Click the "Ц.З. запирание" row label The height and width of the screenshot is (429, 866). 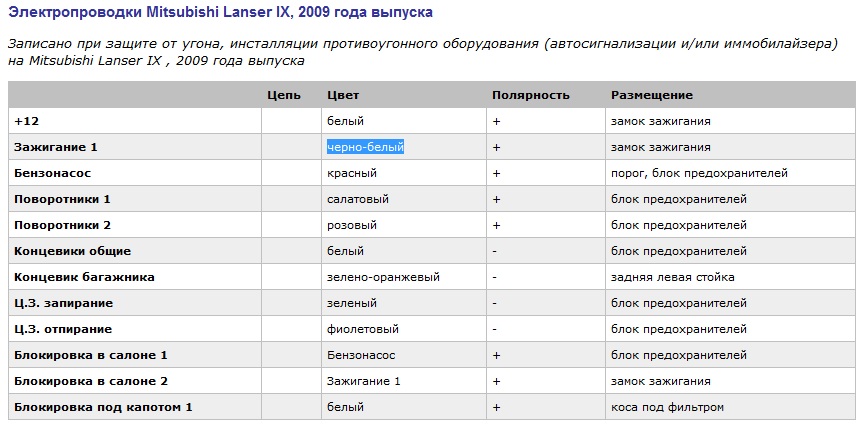pos(63,303)
